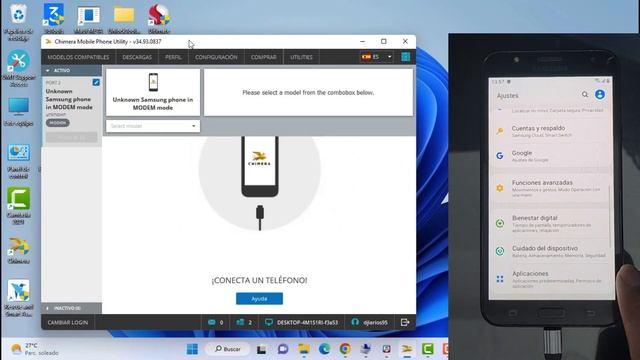Select the Control Panel desktop icon

(x=18, y=161)
